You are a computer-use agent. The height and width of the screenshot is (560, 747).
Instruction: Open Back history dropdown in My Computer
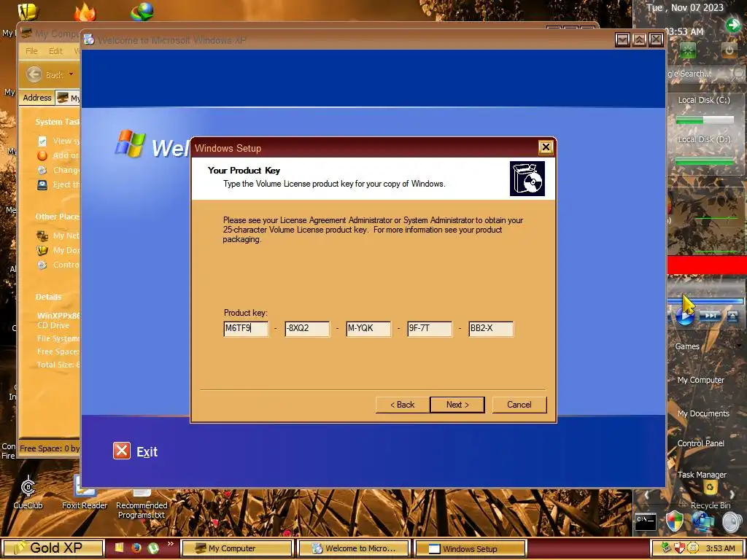click(71, 74)
